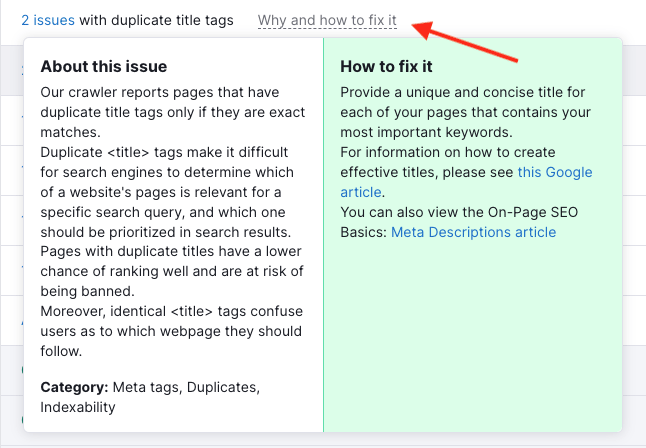Click 'Why and how to fix it'
646x448 pixels.
pyautogui.click(x=327, y=20)
